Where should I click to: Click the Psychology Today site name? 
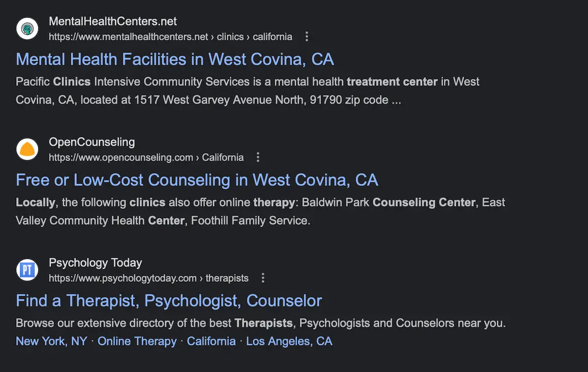pyautogui.click(x=96, y=263)
